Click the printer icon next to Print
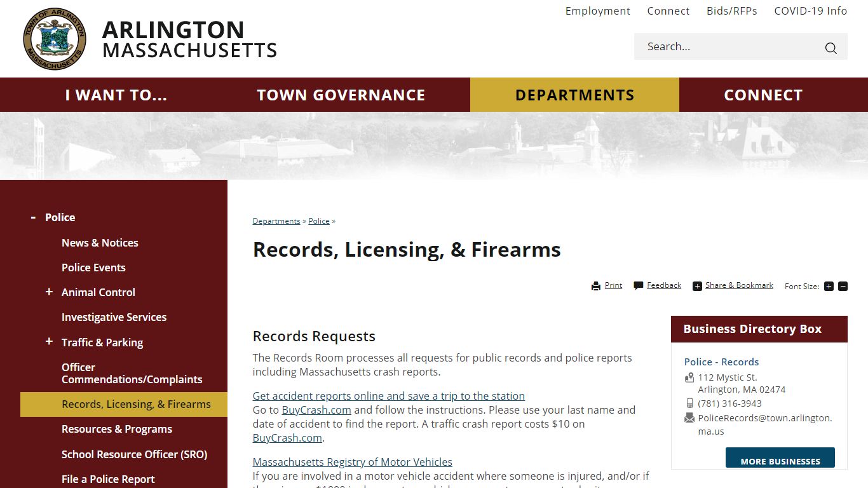Viewport: 868px width, 488px height. tap(596, 286)
